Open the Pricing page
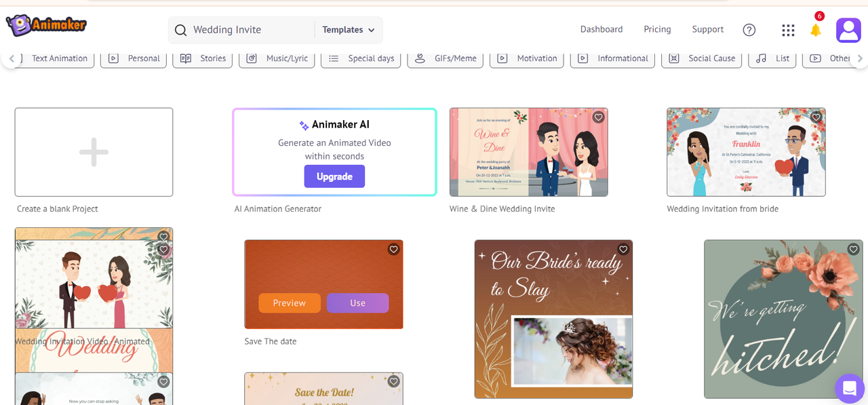The image size is (868, 405). coord(657,29)
